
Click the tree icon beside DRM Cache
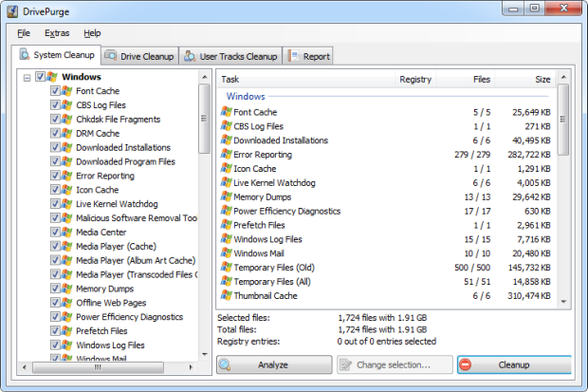pyautogui.click(x=66, y=133)
